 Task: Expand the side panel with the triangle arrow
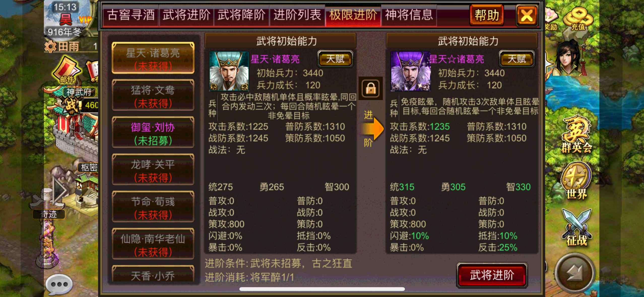click(x=59, y=189)
